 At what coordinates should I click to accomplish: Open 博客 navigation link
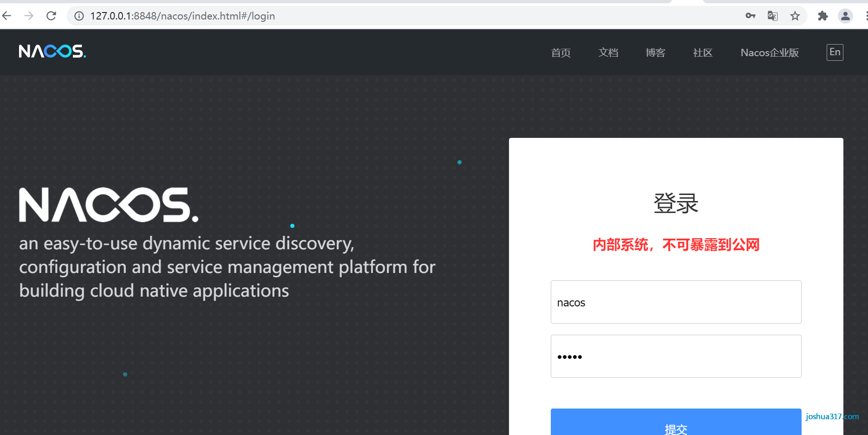click(655, 52)
